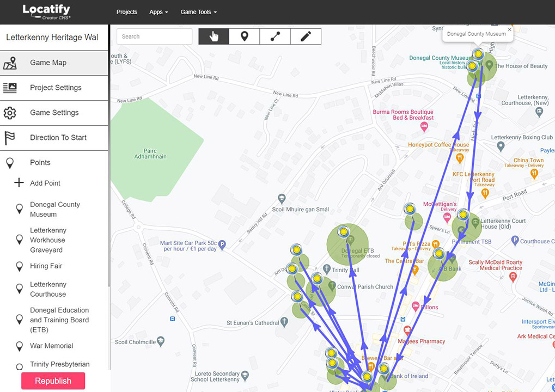The image size is (555, 392).
Task: Click Mart Site Car Park parking icon
Action: (222, 244)
